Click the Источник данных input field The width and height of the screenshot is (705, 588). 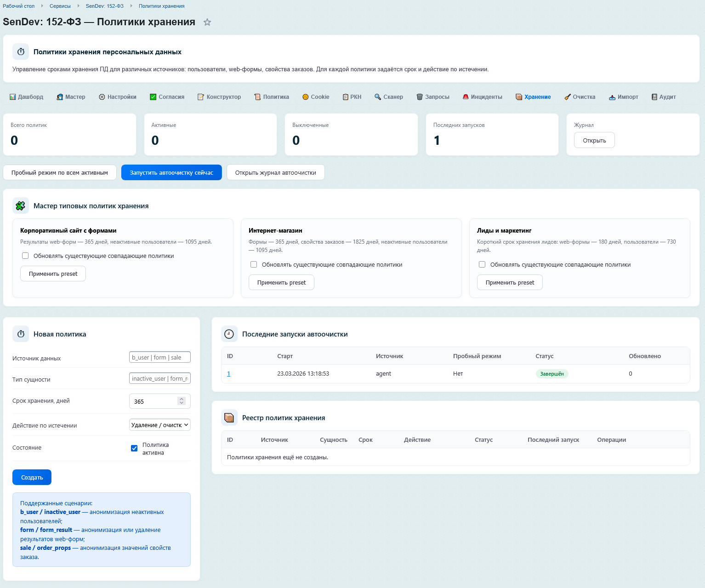(159, 357)
